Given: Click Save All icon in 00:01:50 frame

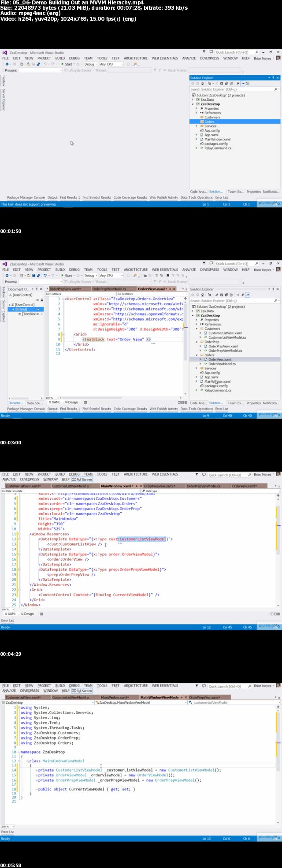Looking at the screenshot, I should click(38, 64).
